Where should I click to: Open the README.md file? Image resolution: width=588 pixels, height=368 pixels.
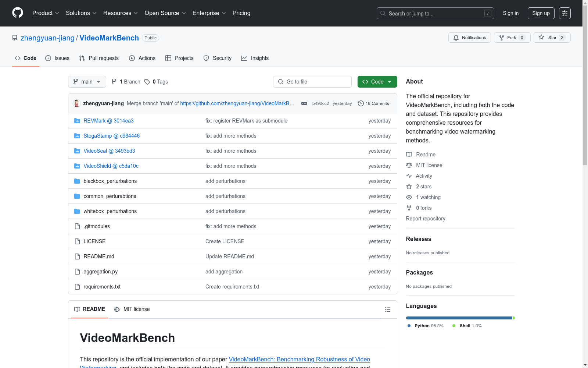99,256
